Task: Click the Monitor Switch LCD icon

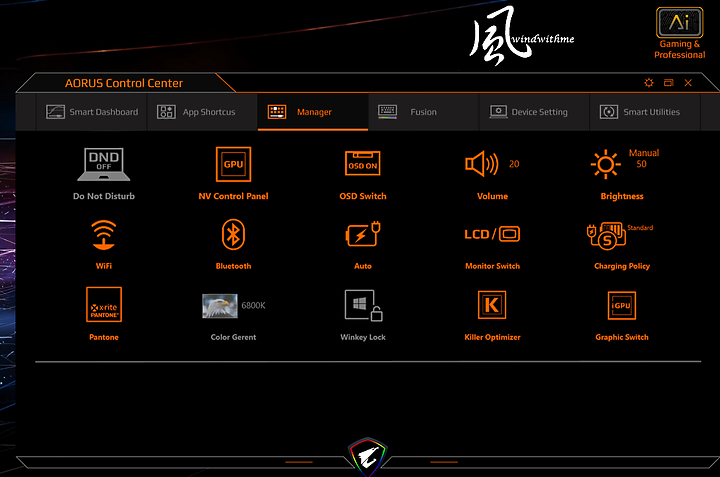Action: click(492, 234)
